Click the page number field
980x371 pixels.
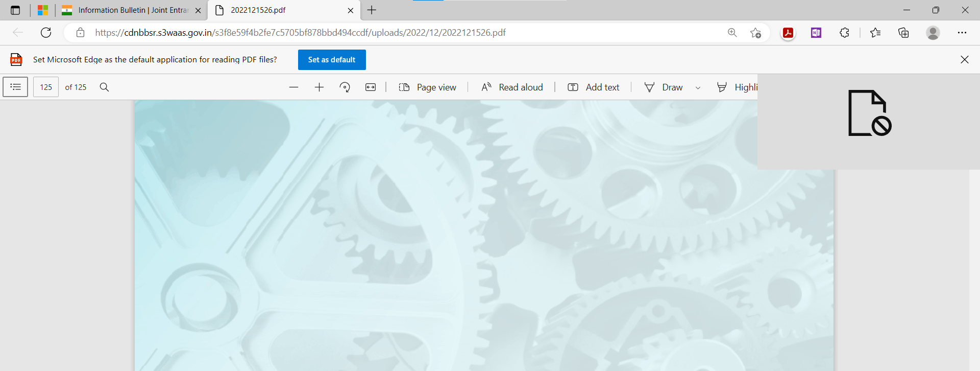[46, 87]
